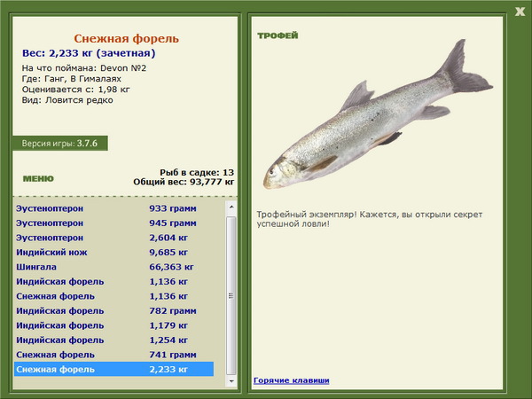This screenshot has width=532, height=399.
Task: Select Снежная форель 1,136 кг entry
Action: 114,296
